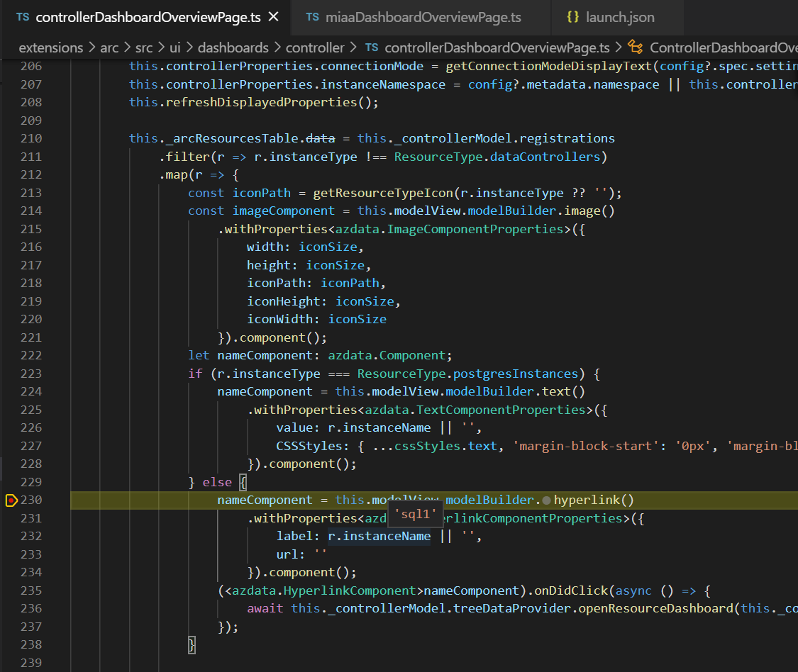Click the 'sql1' debug hover tooltip
The image size is (798, 672).
click(415, 513)
